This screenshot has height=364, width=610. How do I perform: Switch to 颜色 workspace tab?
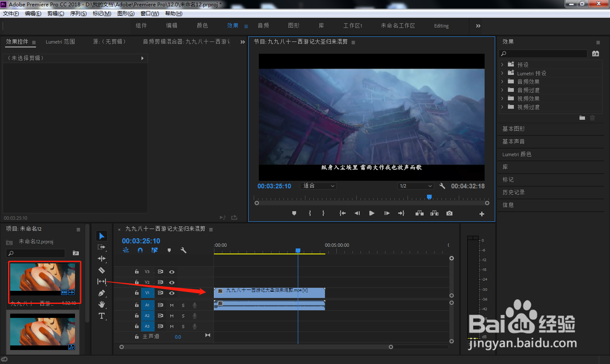point(202,26)
